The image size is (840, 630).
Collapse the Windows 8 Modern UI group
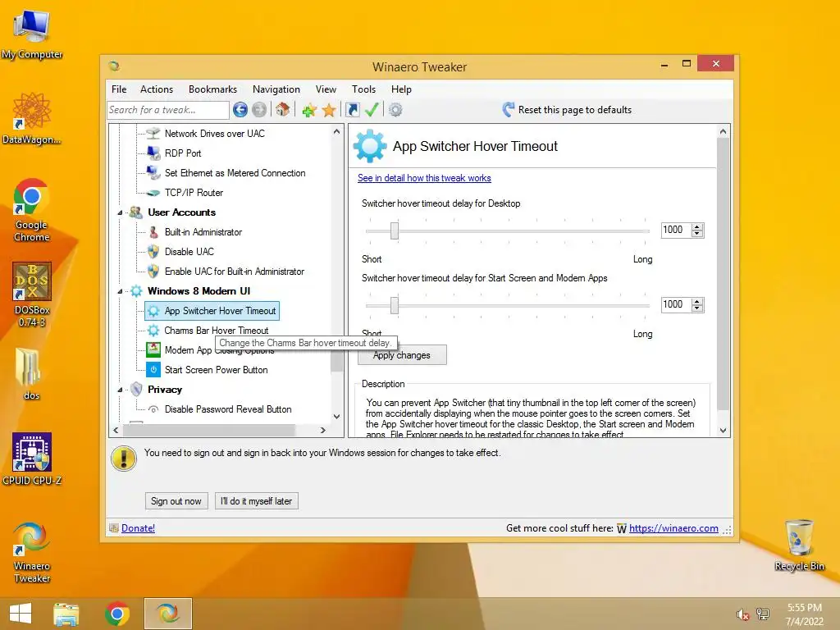pyautogui.click(x=120, y=291)
